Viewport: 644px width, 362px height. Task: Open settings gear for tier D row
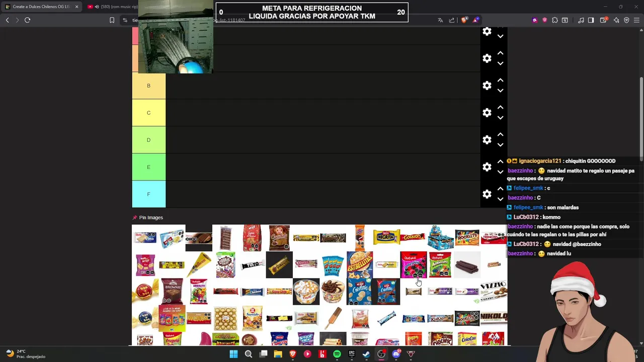[487, 140]
